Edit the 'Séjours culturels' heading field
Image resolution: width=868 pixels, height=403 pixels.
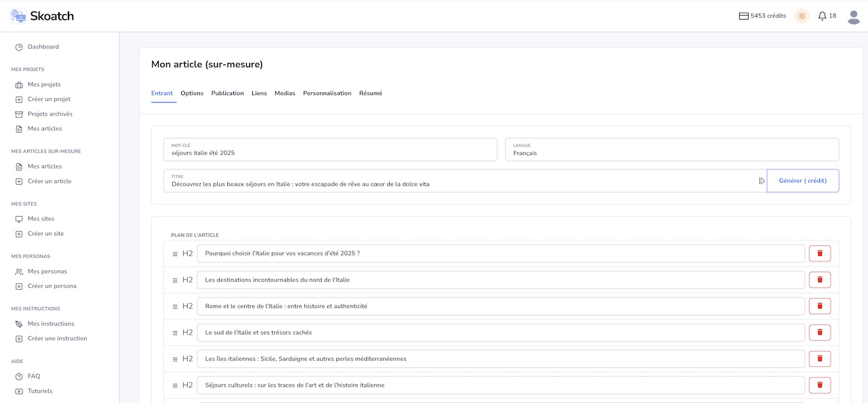500,385
